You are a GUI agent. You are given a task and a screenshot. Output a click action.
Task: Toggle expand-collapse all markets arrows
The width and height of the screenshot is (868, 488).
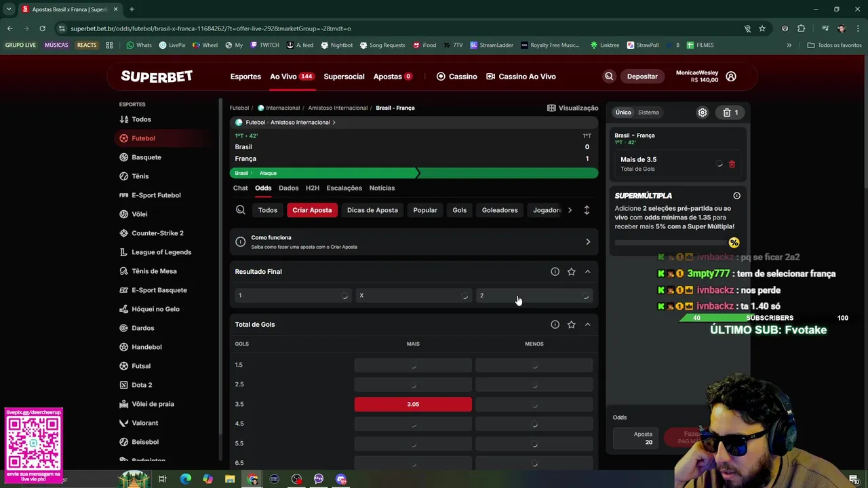(587, 210)
